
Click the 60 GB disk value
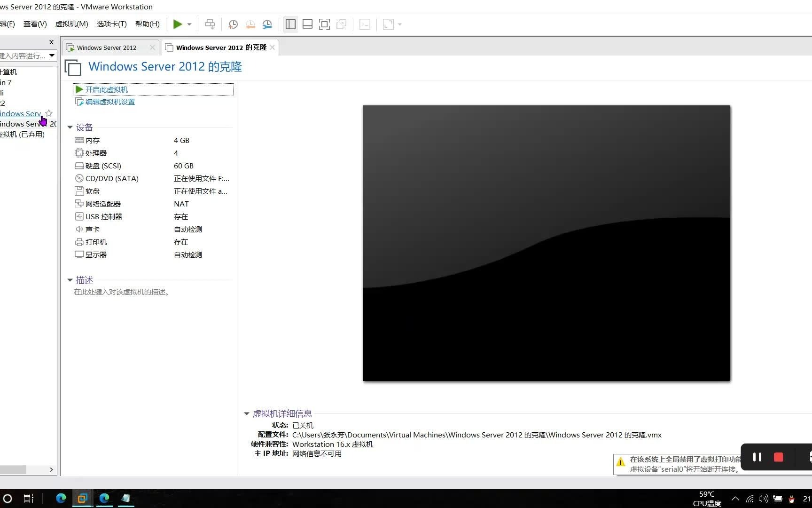click(184, 166)
